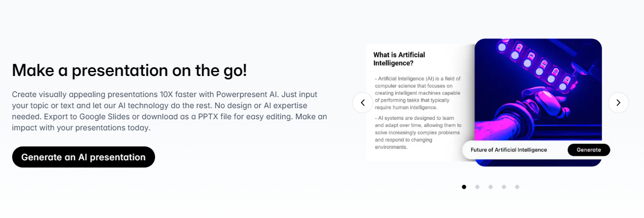Click the small Generate button
This screenshot has height=218, width=644.
click(x=589, y=150)
